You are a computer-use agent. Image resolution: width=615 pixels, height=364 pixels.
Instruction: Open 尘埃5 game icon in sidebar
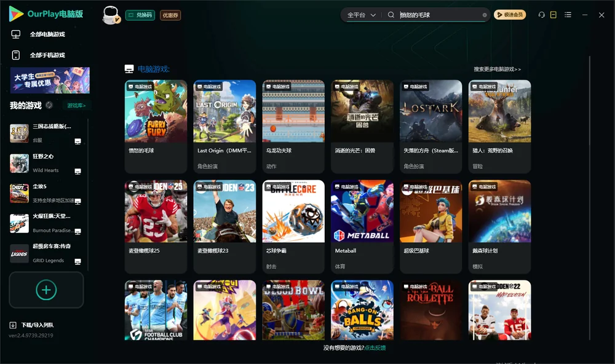[x=19, y=193]
